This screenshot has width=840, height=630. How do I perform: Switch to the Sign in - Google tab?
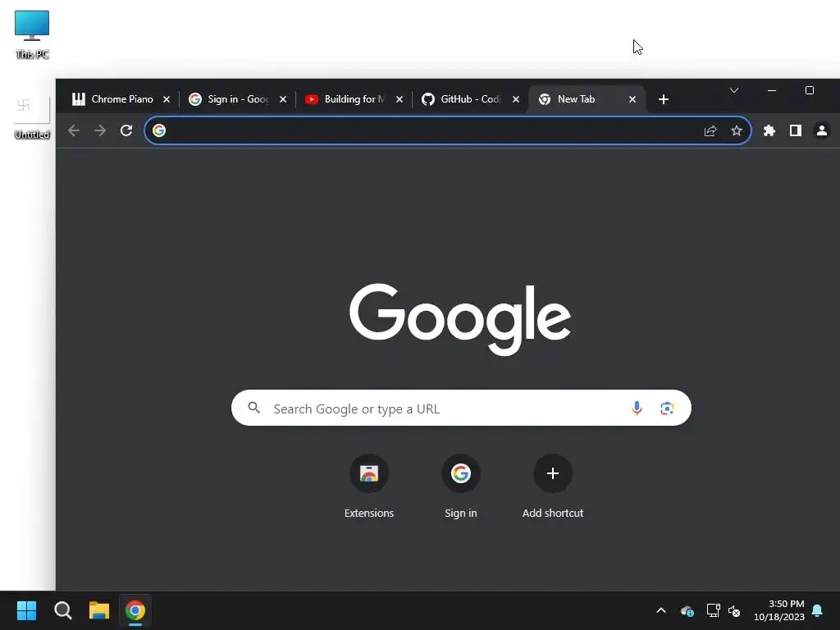point(237,99)
